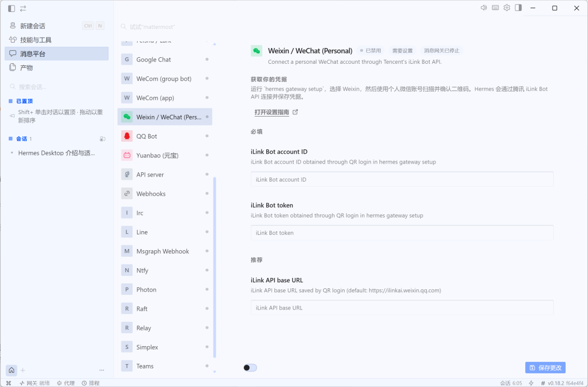Viewport: 588px width, 387px height.
Task: Click the 消息网关已停止 badge
Action: pyautogui.click(x=442, y=51)
